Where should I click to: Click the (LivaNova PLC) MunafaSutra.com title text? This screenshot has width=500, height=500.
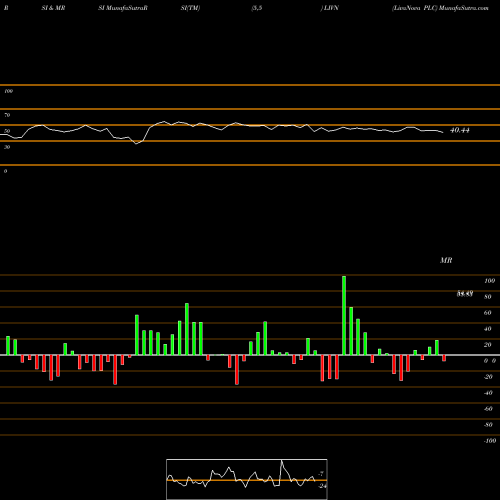pyautogui.click(x=440, y=8)
